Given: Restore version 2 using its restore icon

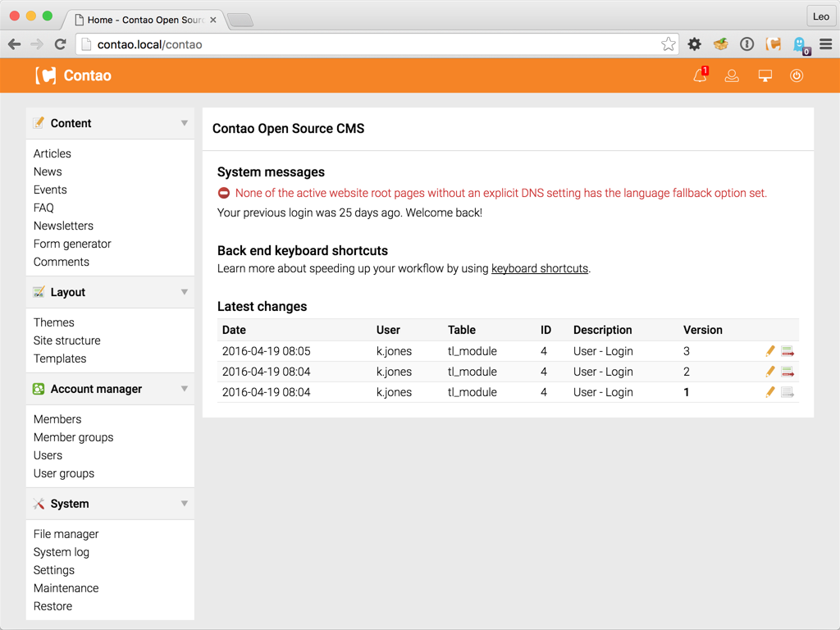Looking at the screenshot, I should (x=787, y=372).
